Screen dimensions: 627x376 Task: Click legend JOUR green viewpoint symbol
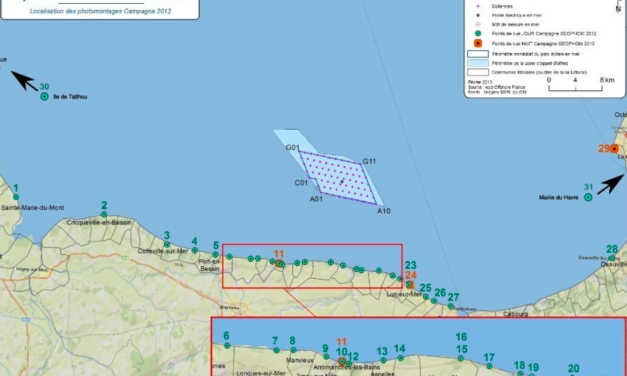(x=478, y=34)
